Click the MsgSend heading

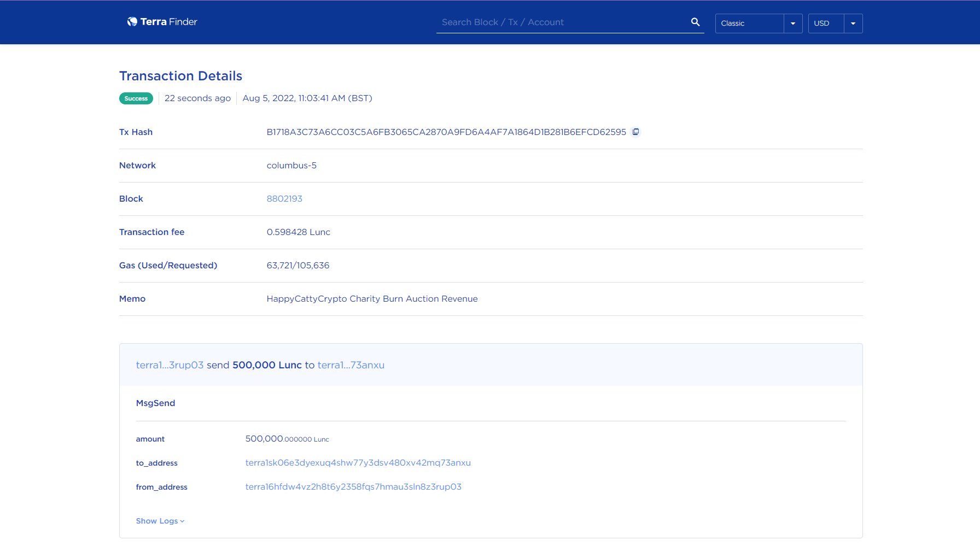point(155,403)
